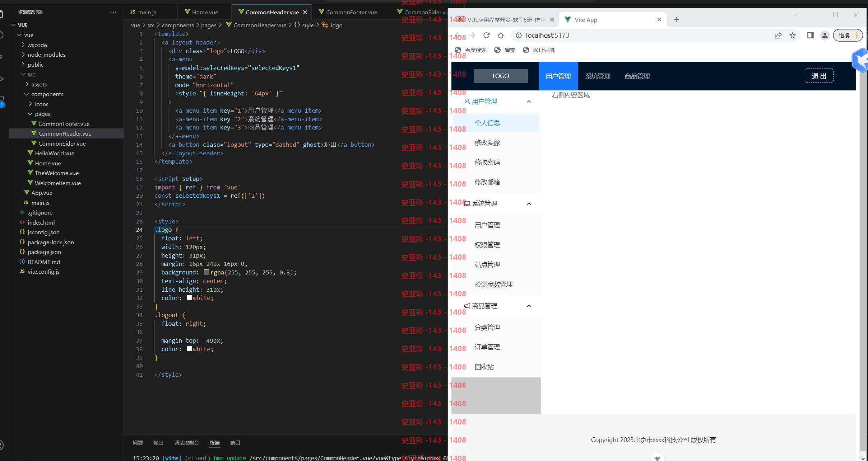The width and height of the screenshot is (868, 461).
Task: Open CommonSider.vue in the explorer tree
Action: [x=62, y=144]
